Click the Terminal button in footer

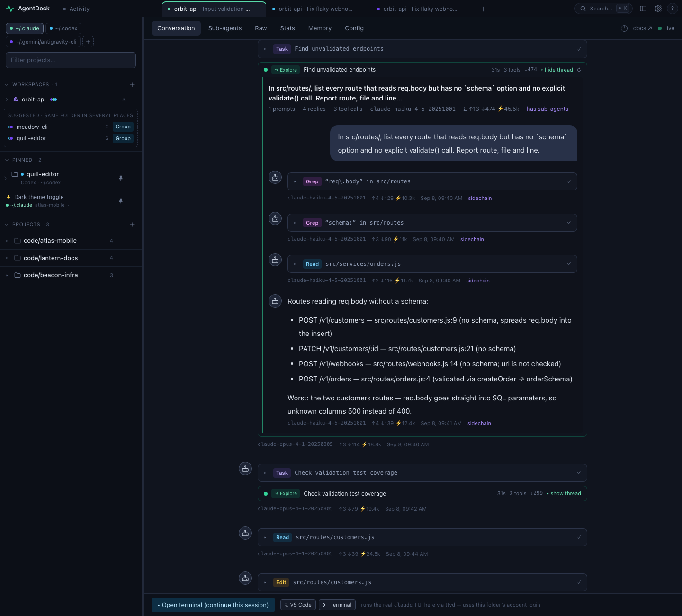click(337, 605)
